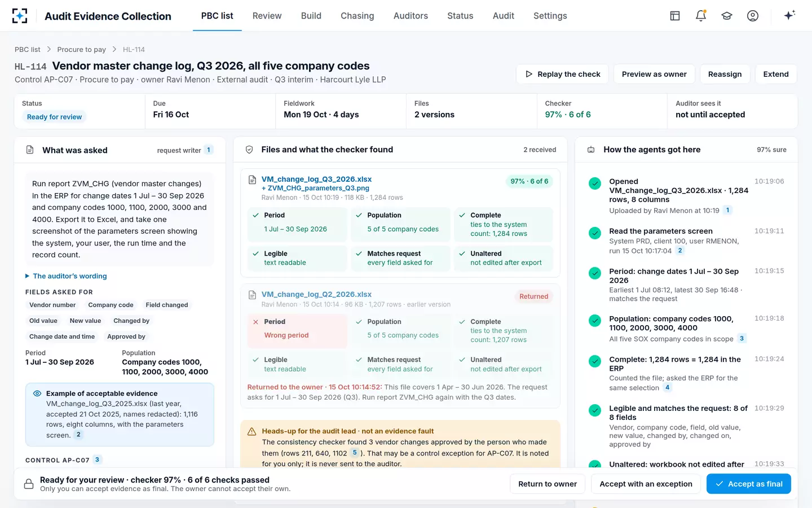Click the green check beside Opened step
Screen dimensions: 812x508
[595, 183]
